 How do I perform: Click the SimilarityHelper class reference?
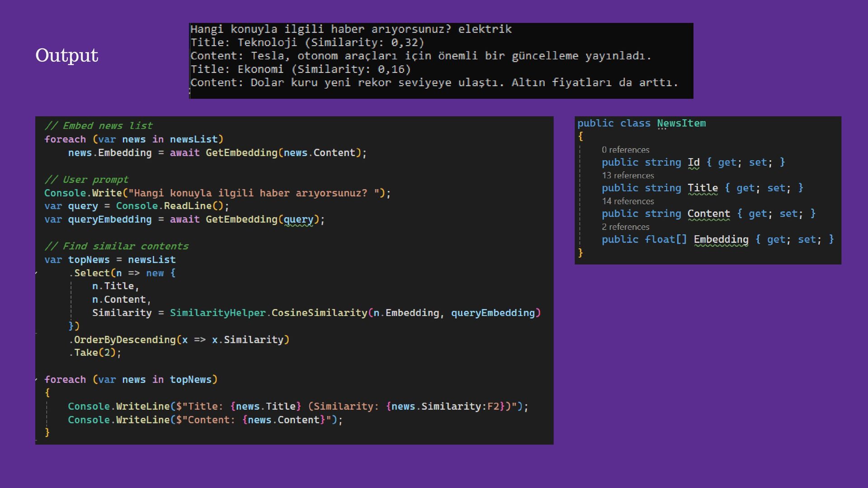[x=217, y=313]
